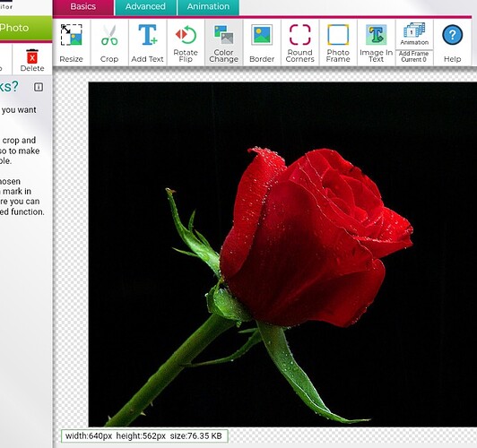
Task: Open the Animation frames icon
Action: click(x=414, y=34)
